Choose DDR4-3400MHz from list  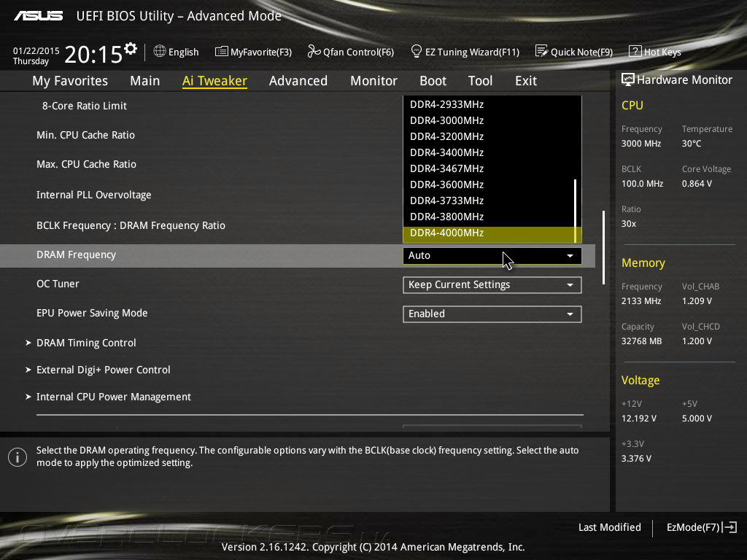click(489, 153)
